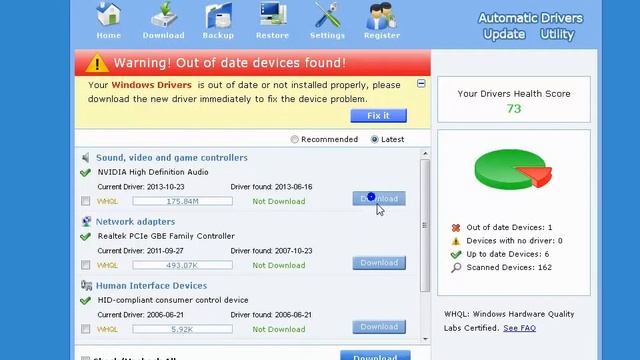Click the 493.07K progress bar
640x360 pixels.
tap(182, 265)
